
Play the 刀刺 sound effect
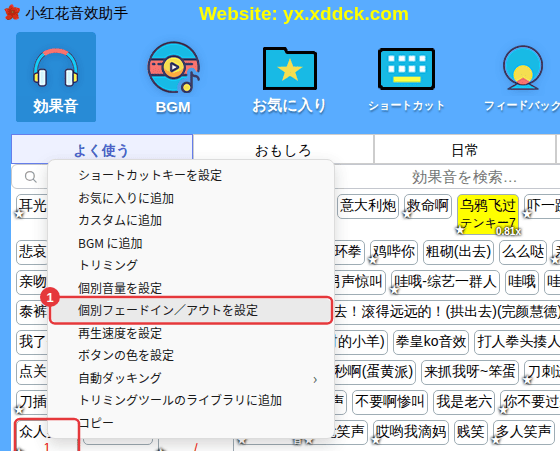tap(542, 372)
